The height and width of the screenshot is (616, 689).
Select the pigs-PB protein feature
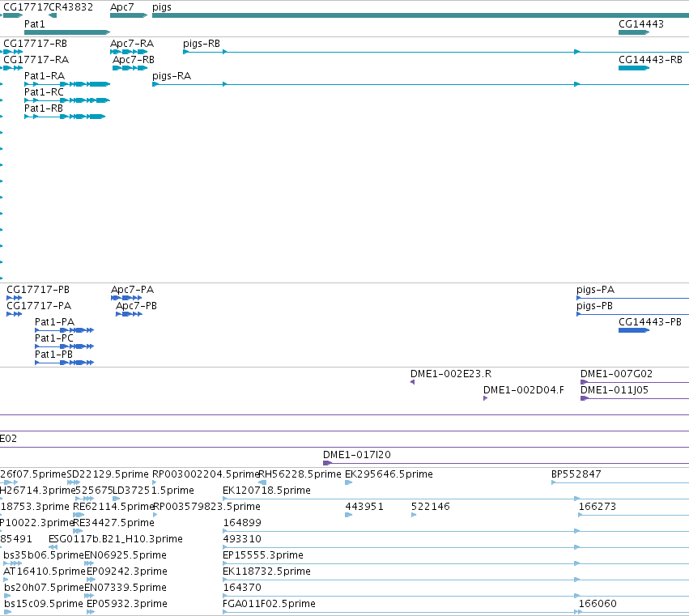pyautogui.click(x=633, y=314)
